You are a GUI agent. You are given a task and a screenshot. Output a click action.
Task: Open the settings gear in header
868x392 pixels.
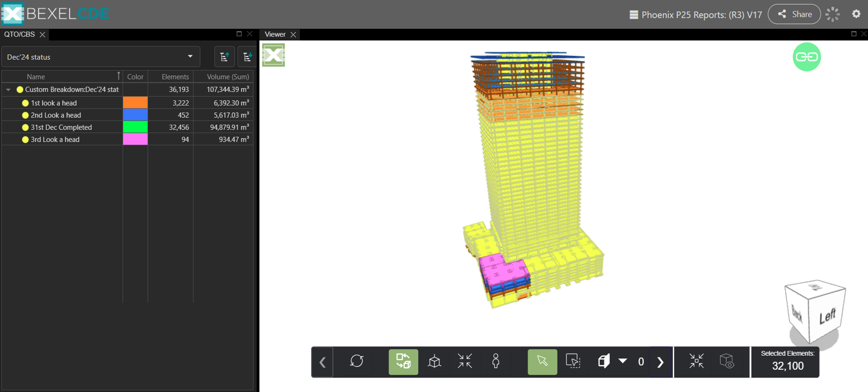[856, 14]
